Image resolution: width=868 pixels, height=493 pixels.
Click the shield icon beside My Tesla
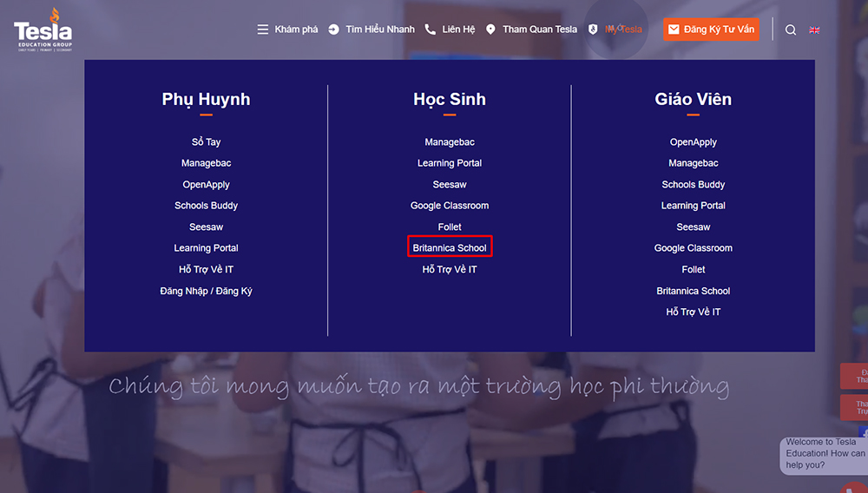[593, 30]
